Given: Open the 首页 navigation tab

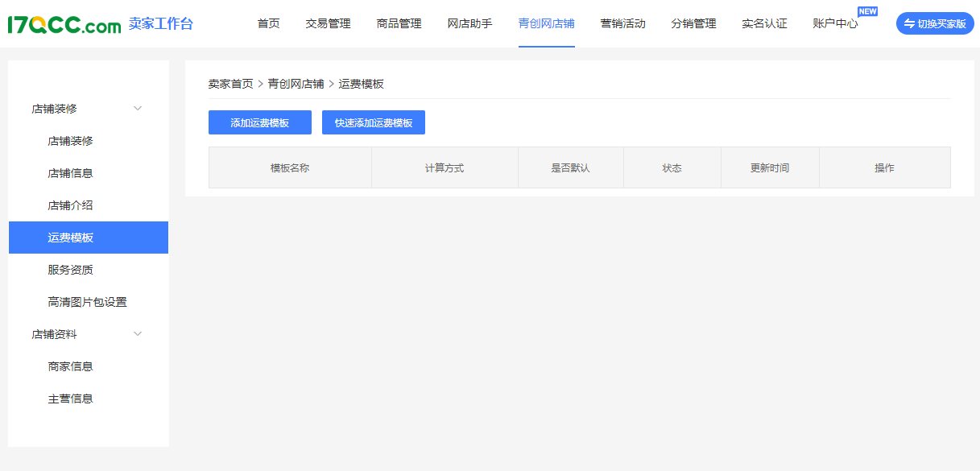Looking at the screenshot, I should [268, 24].
